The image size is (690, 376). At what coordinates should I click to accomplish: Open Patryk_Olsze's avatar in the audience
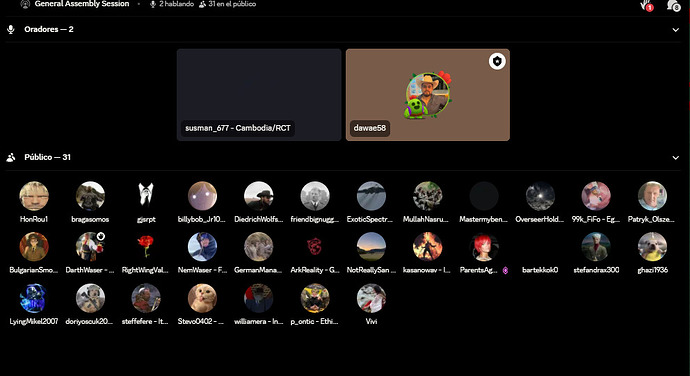pyautogui.click(x=652, y=196)
